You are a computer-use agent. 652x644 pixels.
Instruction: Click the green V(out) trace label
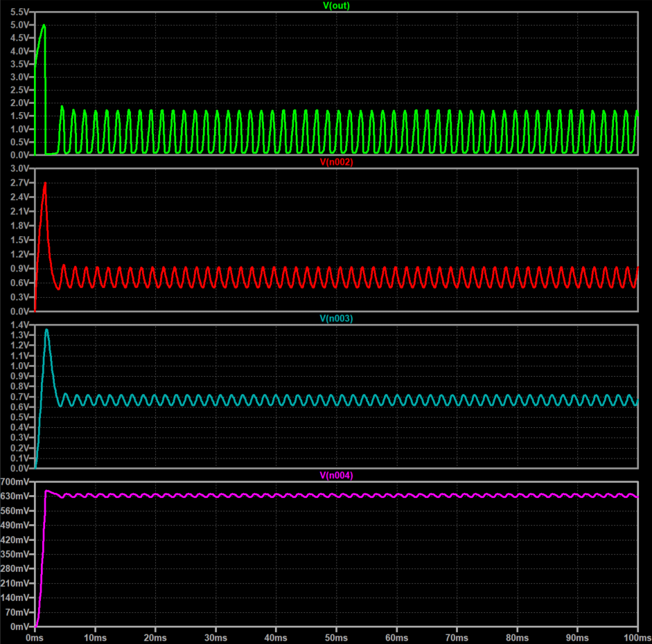[x=336, y=6]
